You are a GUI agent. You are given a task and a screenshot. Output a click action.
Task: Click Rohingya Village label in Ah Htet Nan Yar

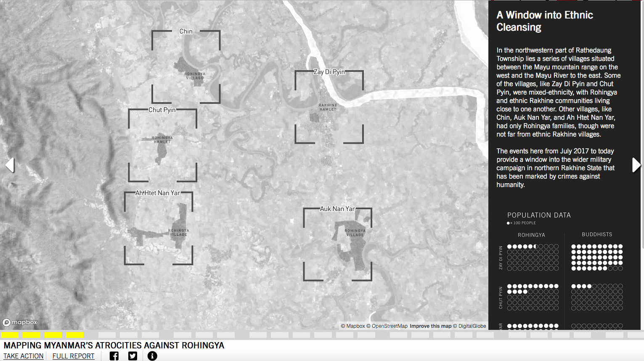click(179, 232)
